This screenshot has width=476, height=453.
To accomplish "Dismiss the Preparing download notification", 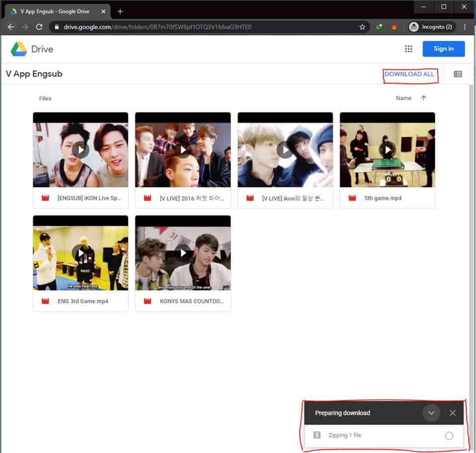I will click(453, 413).
